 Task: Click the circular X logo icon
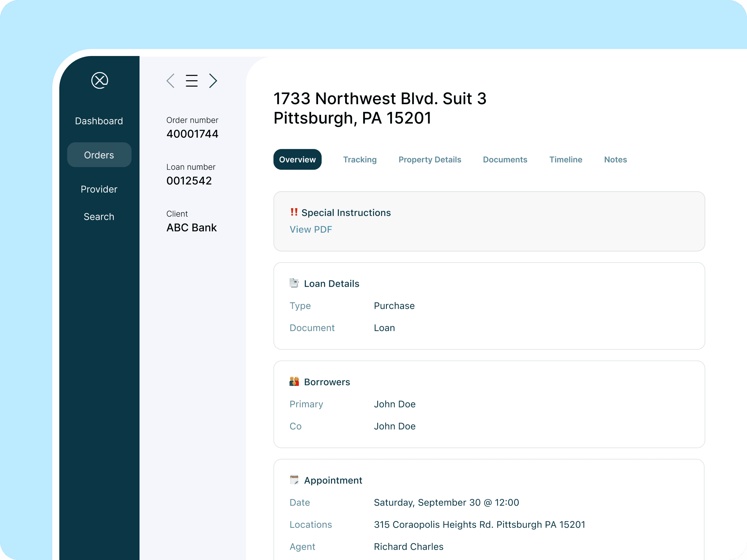tap(100, 80)
